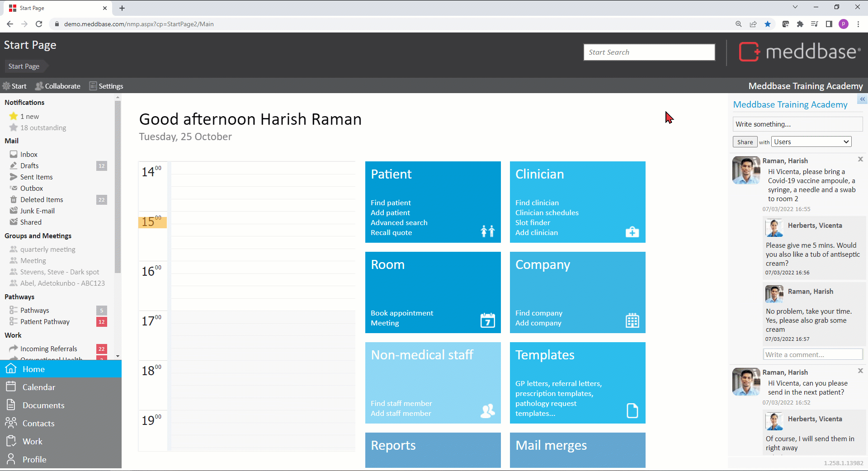Collapse the Training Academy side panel
868x471 pixels.
pyautogui.click(x=862, y=99)
